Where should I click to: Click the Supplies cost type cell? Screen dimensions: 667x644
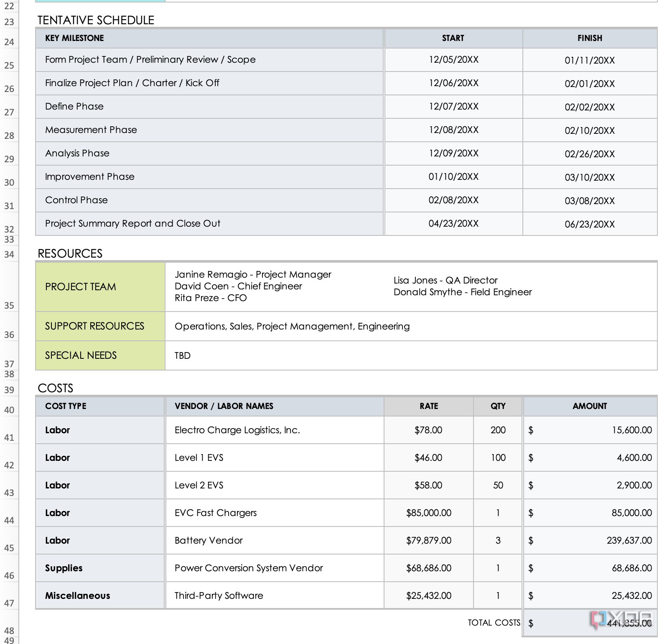click(100, 568)
